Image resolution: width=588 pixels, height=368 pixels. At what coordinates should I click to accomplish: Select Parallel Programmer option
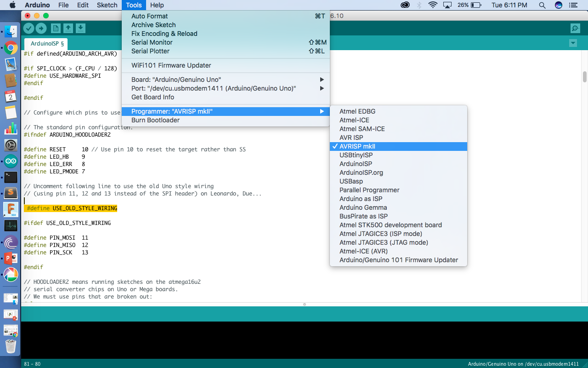pyautogui.click(x=398, y=190)
